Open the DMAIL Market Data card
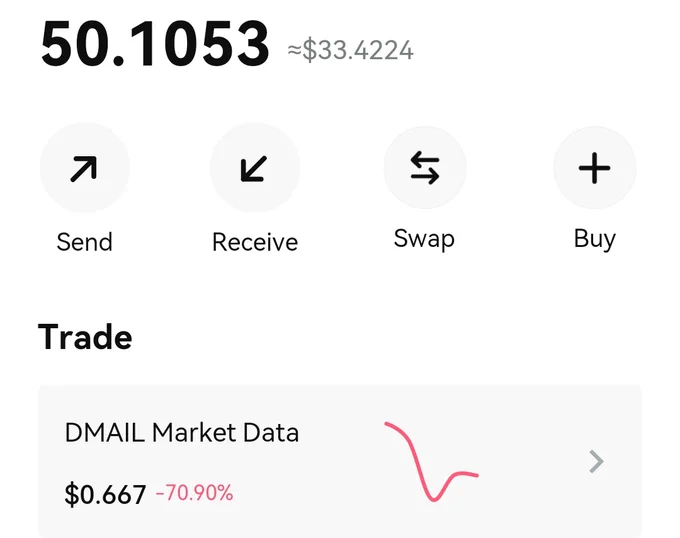The image size is (680, 538). coord(340,461)
